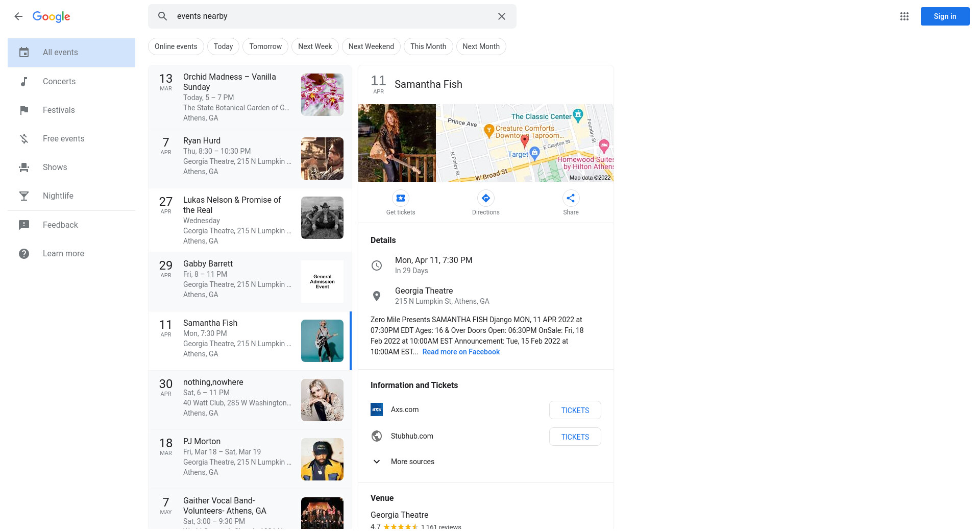Open Orchid Madness – Vanilla Sunday event
980x531 pixels.
250,97
